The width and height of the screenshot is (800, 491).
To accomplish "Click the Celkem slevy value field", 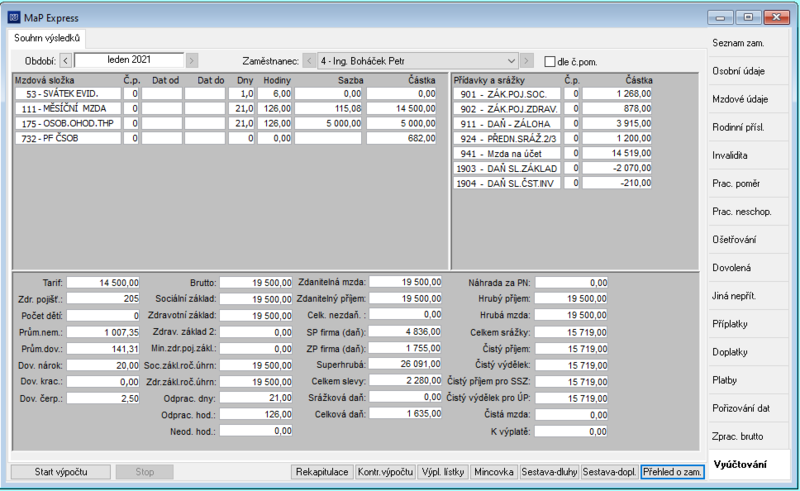I will tap(406, 380).
